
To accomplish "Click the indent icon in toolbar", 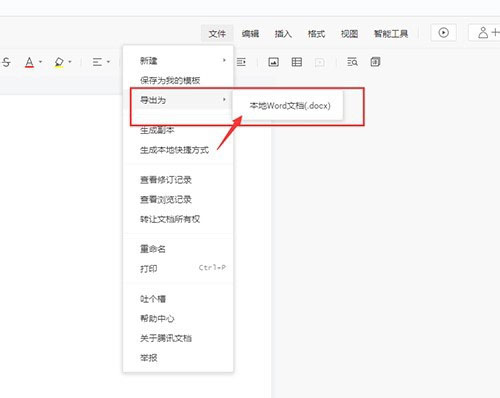I will click(x=241, y=62).
